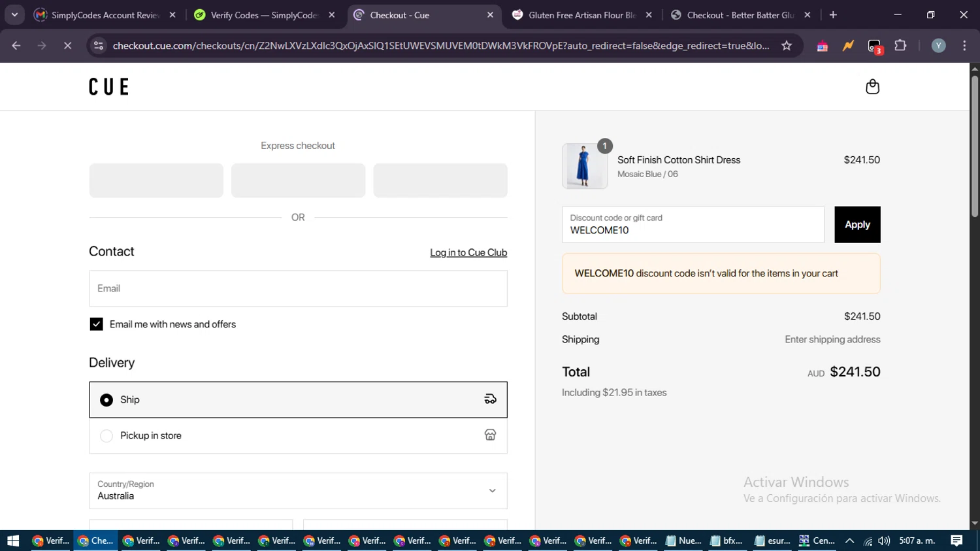
Task: Close the Checkout - Better Batter tab
Action: [x=808, y=15]
